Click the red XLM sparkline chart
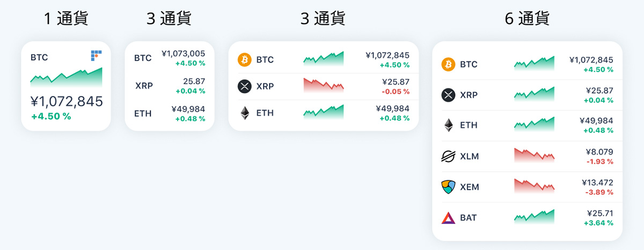644x250 pixels. 535,155
